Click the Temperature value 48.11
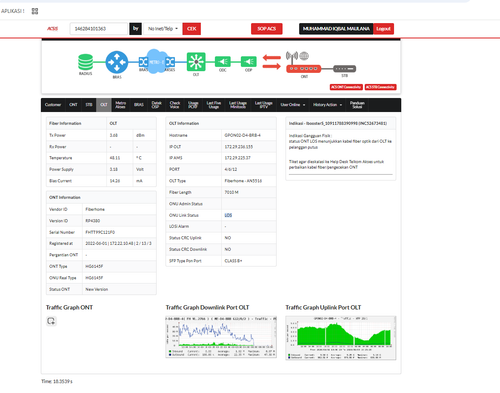 tap(115, 158)
